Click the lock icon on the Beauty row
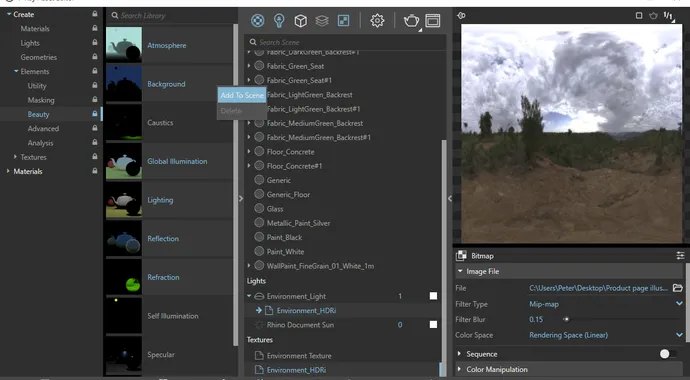The image size is (690, 380). tap(95, 113)
